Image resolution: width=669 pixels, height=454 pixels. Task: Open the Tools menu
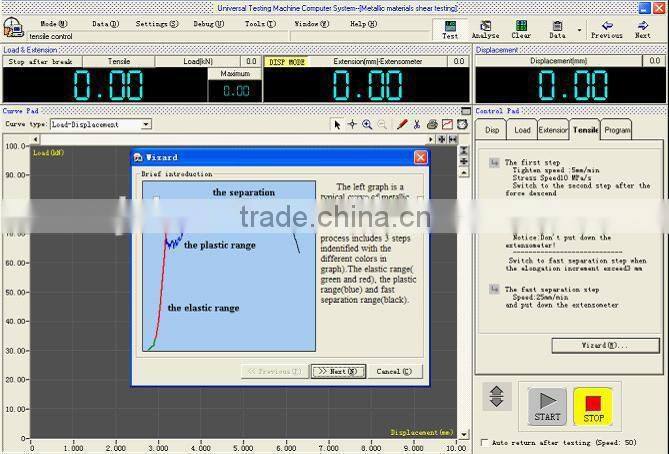tap(260, 24)
